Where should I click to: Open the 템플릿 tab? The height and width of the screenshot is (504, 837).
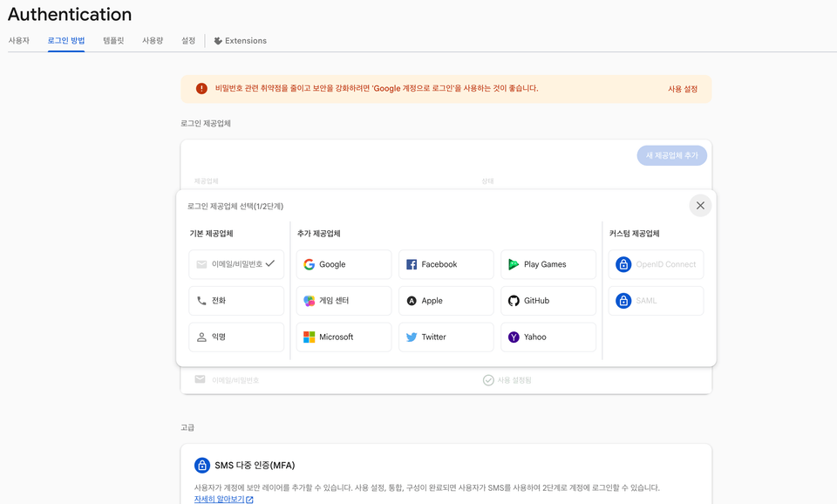113,41
